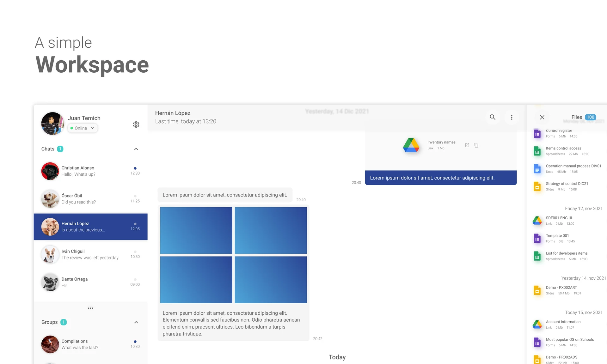
Task: Select the Hernán López conversation
Action: 91,227
